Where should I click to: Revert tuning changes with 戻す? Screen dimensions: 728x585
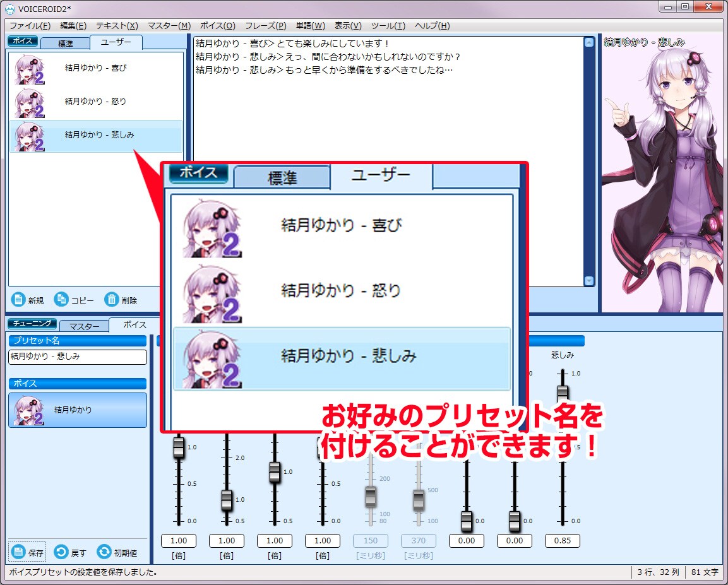[x=70, y=552]
